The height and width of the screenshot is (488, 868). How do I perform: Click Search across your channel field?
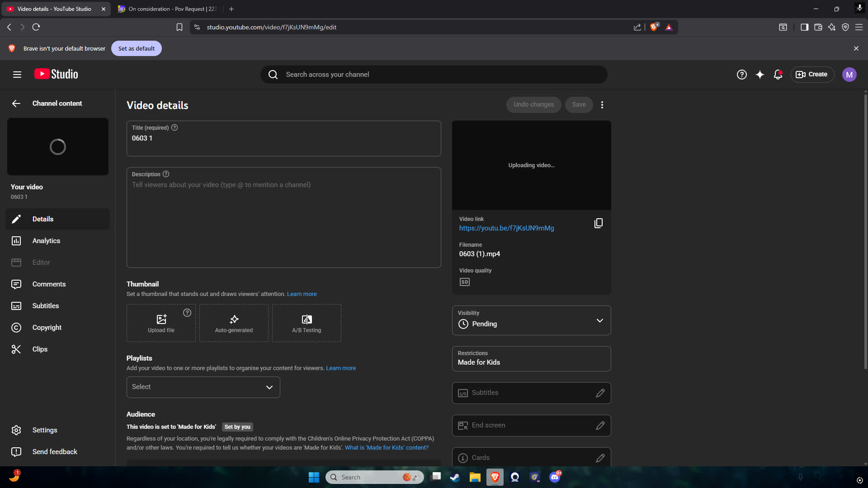[434, 75]
